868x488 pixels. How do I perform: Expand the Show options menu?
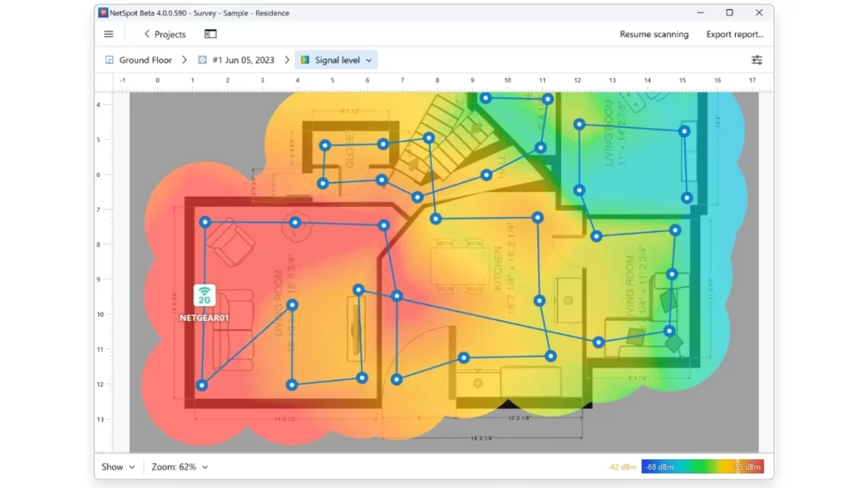pyautogui.click(x=117, y=467)
